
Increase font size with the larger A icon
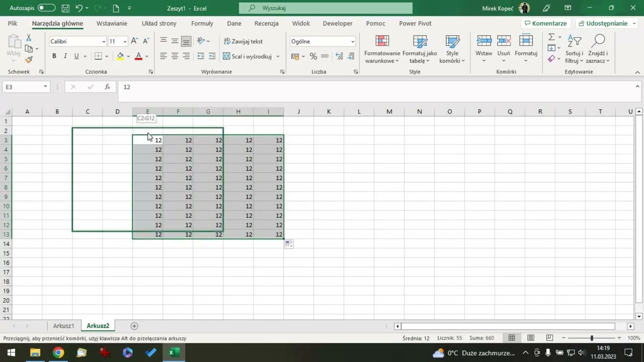tap(134, 41)
